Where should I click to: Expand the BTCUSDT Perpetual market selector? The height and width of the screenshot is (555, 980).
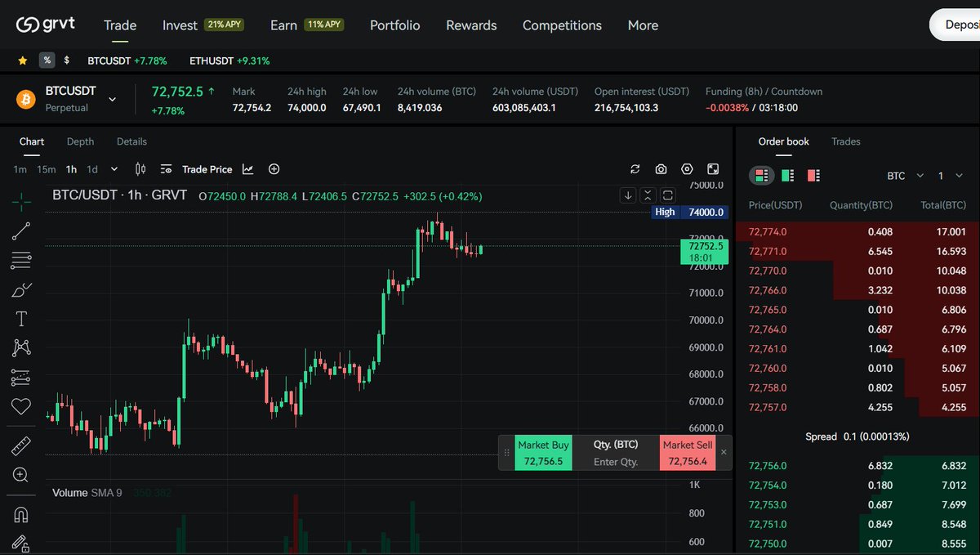(x=113, y=99)
